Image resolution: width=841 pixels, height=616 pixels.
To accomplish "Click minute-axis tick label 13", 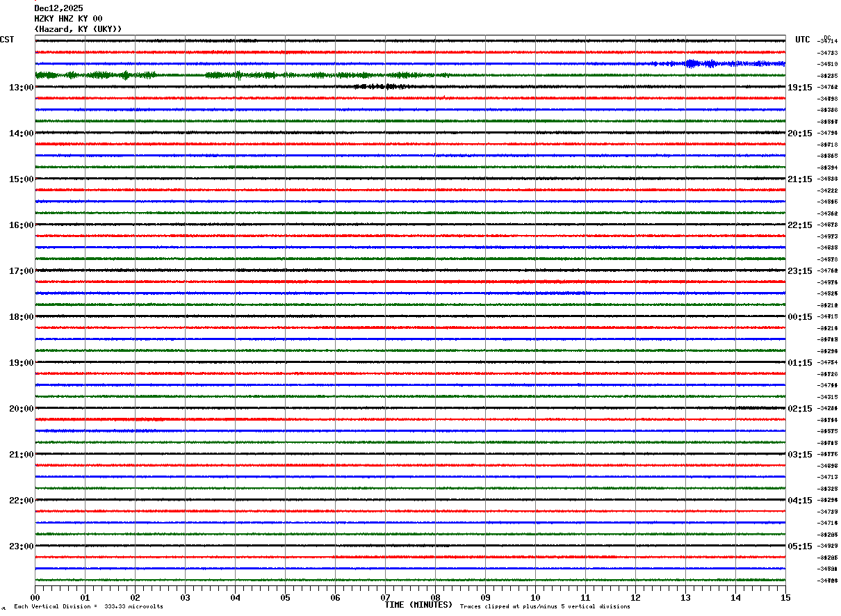I will [685, 597].
